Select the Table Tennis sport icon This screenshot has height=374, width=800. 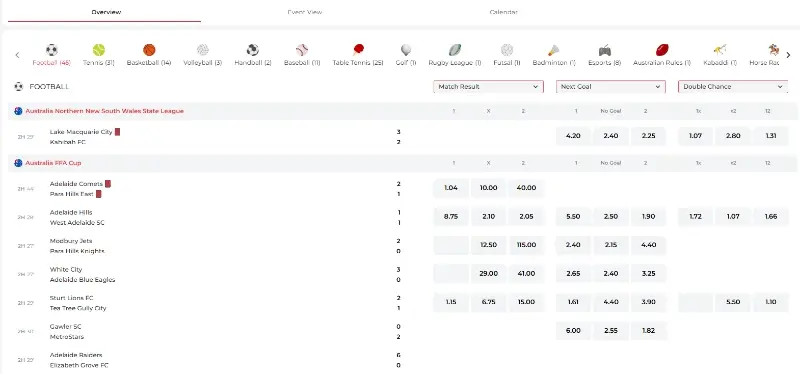click(358, 50)
